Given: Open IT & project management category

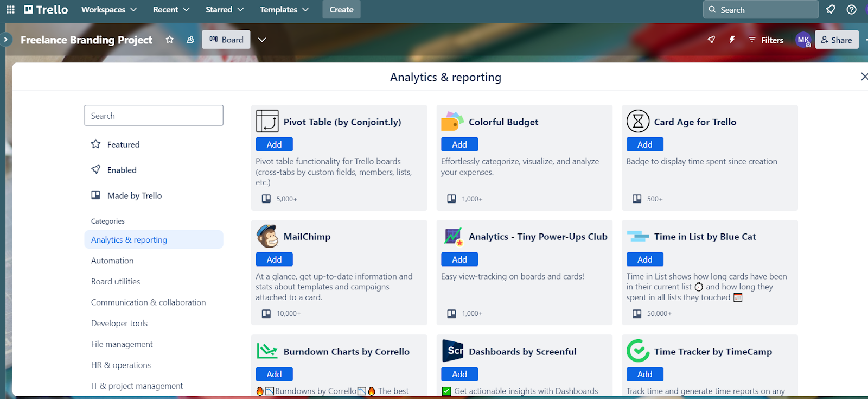Looking at the screenshot, I should pyautogui.click(x=137, y=386).
